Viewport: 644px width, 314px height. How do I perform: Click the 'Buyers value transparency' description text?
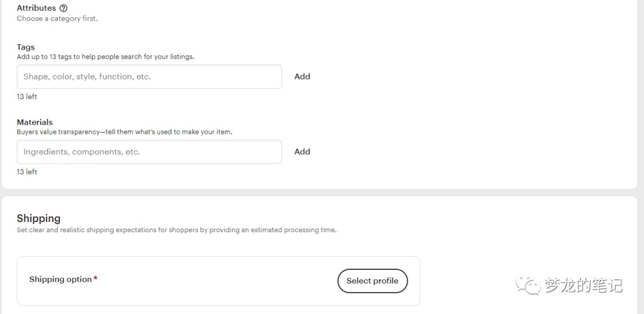click(x=125, y=132)
